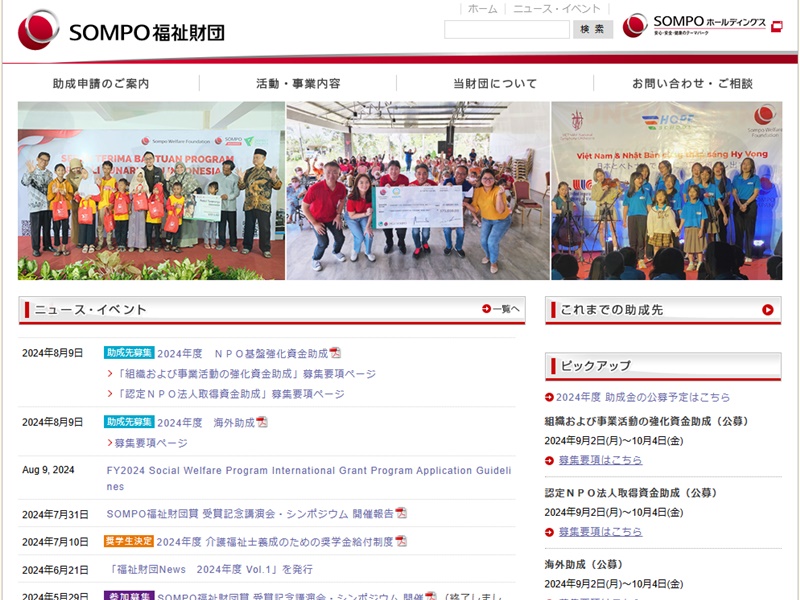The height and width of the screenshot is (600, 800).
Task: Click the Việt Nam & Nhật Bản concert photo
Action: pos(666,190)
